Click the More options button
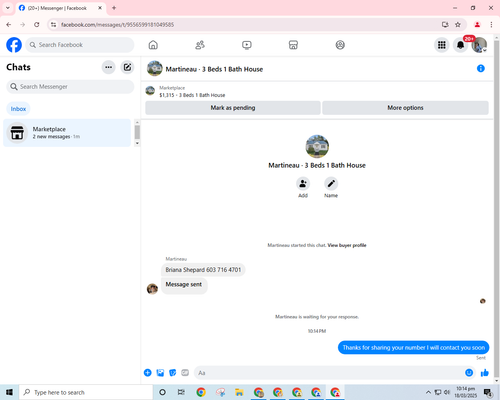This screenshot has width=500, height=400. 405,108
